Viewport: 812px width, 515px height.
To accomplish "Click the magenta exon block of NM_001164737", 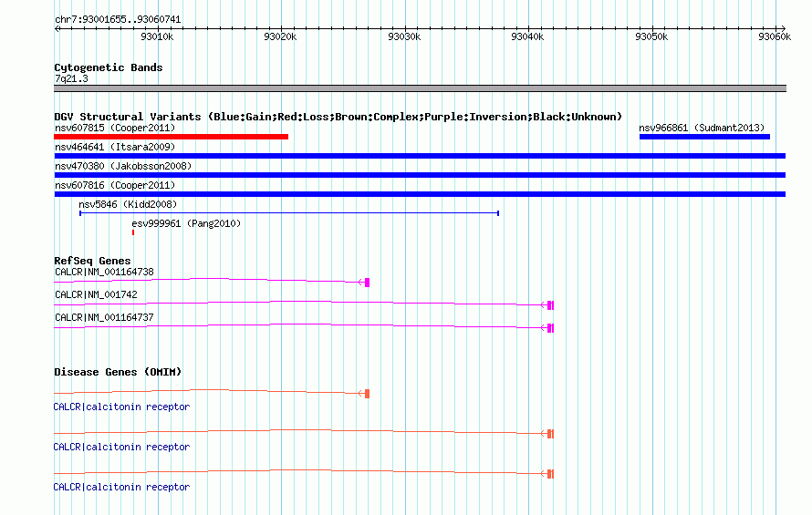I will pyautogui.click(x=550, y=327).
